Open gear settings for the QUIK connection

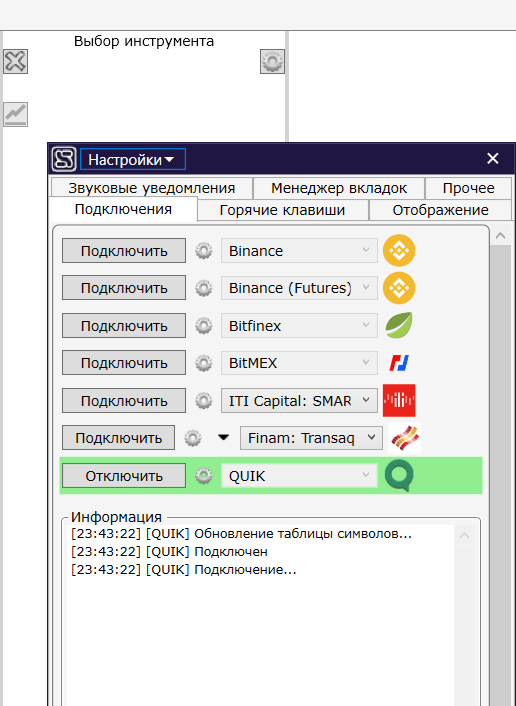204,476
